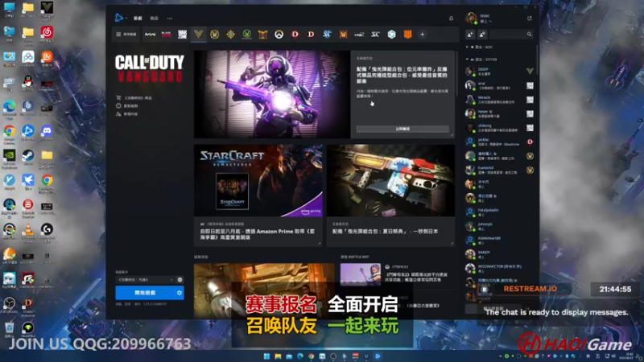Open friend RANDY in friends list
Image resolution: width=644 pixels, height=362 pixels.
499,254
